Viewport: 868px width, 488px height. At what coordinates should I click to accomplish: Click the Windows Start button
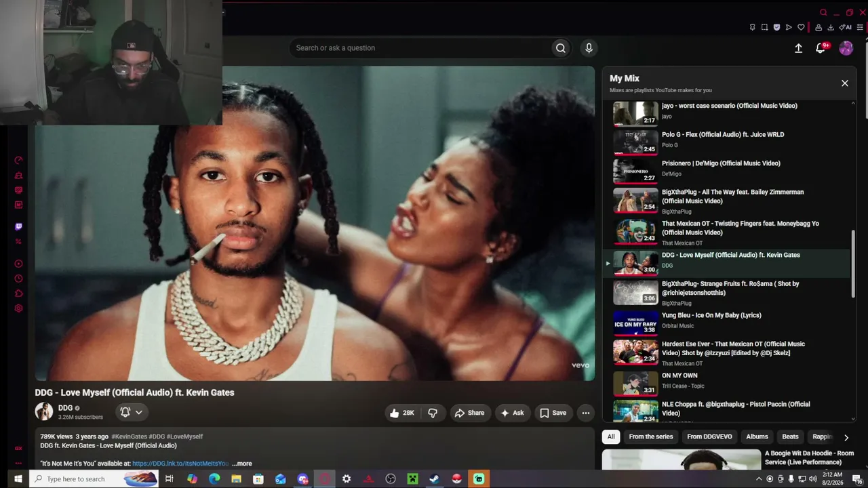tap(18, 479)
